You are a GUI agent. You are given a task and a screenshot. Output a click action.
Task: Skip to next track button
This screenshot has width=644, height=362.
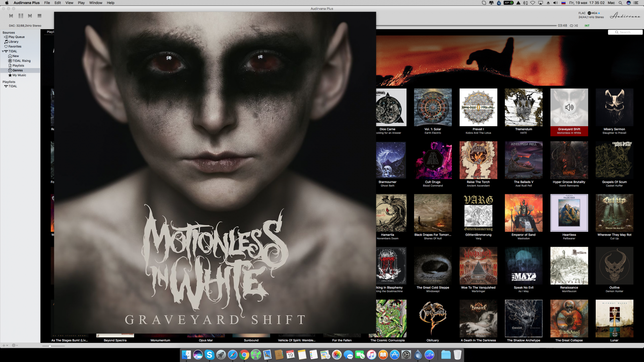(x=30, y=16)
